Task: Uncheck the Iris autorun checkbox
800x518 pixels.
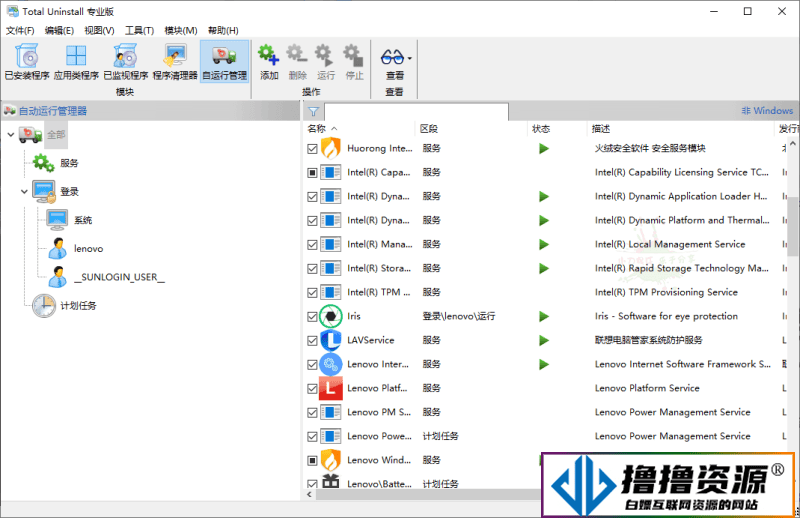Action: 312,317
